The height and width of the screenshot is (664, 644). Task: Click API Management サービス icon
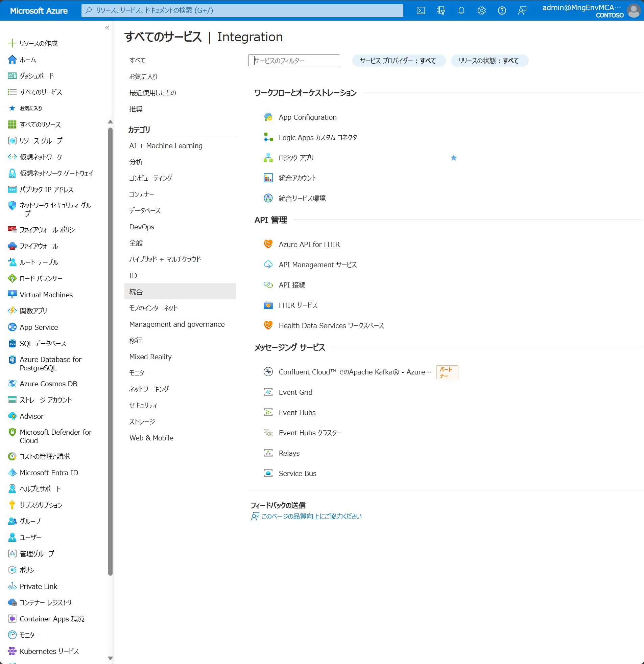coord(268,265)
